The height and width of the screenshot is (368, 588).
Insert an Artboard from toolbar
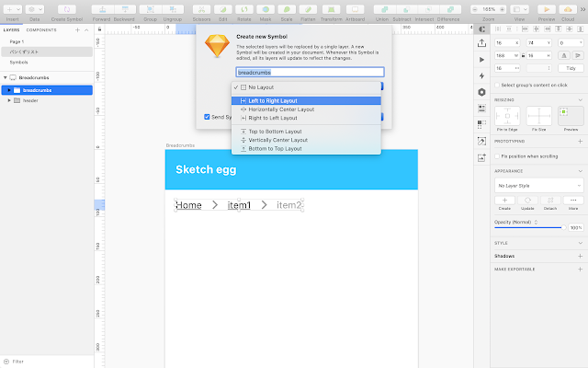click(355, 9)
